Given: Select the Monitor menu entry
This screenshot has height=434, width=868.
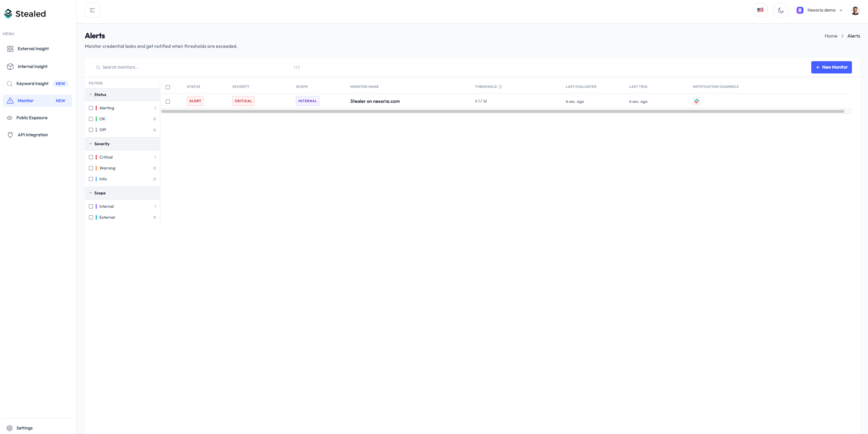Looking at the screenshot, I should 26,100.
